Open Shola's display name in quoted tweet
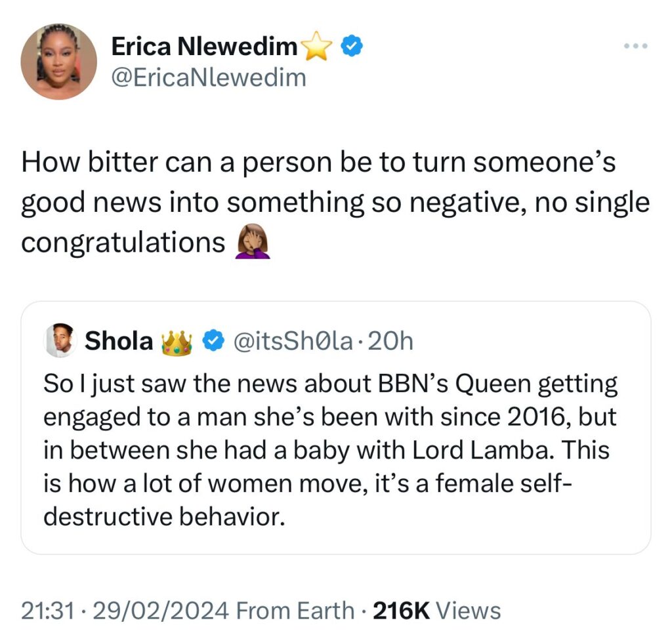The image size is (672, 631). 118,341
